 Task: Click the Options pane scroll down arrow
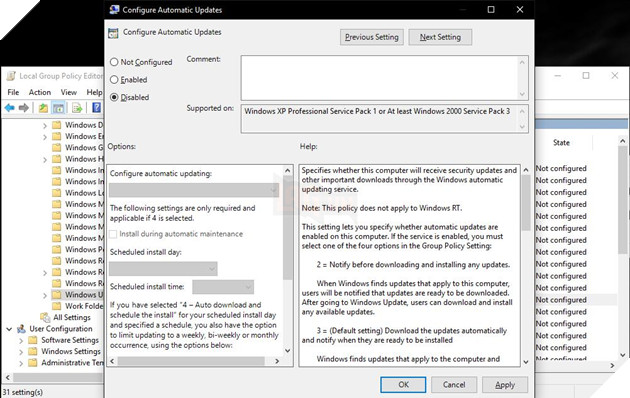(x=288, y=351)
